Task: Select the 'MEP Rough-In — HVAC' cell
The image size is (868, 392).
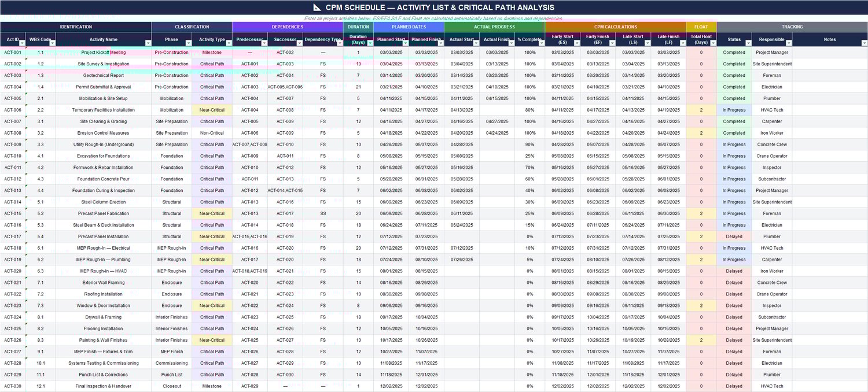Action: coord(104,271)
